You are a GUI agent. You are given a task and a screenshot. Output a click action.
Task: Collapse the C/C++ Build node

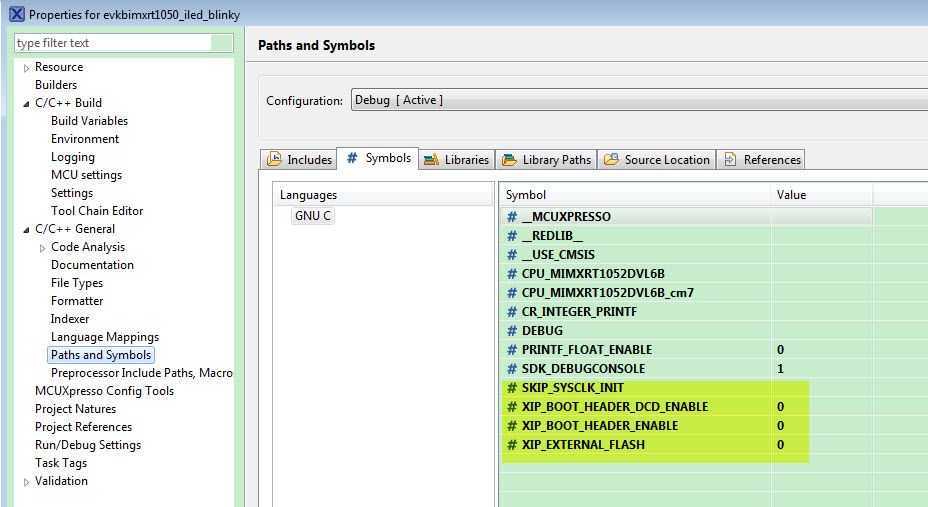26,104
